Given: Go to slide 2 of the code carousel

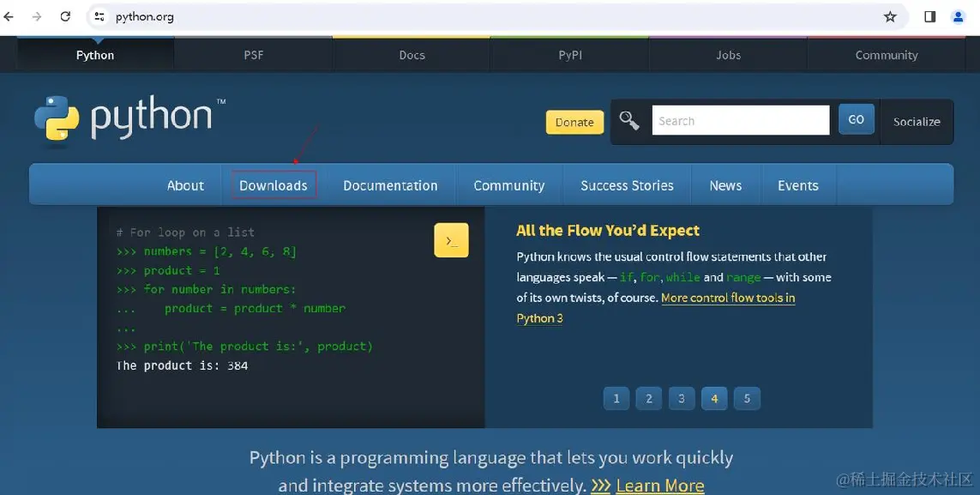Looking at the screenshot, I should pos(649,399).
